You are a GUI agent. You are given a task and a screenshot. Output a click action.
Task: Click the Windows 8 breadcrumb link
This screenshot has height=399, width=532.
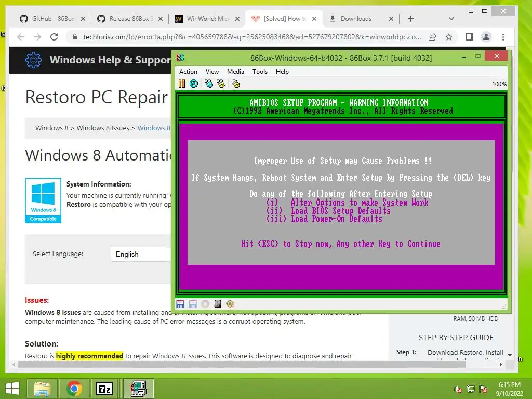pyautogui.click(x=51, y=128)
